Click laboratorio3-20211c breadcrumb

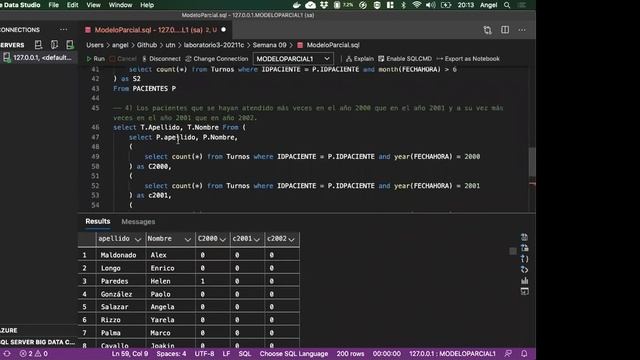point(213,45)
